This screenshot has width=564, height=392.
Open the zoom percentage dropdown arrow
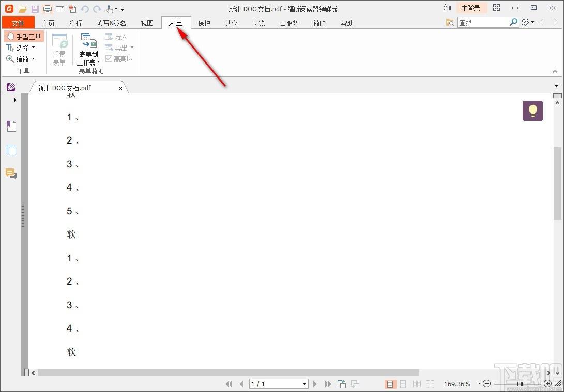(479, 384)
